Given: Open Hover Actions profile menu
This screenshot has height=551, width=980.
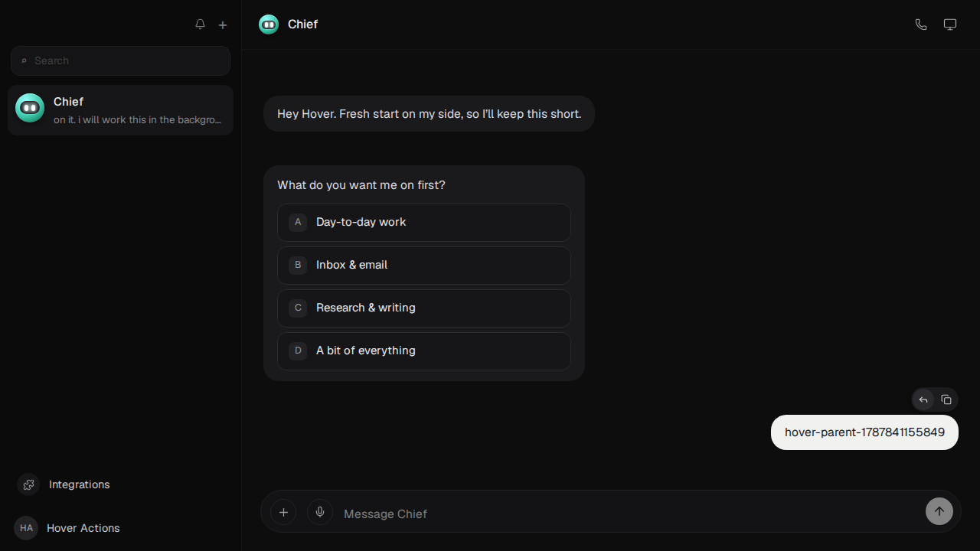Looking at the screenshot, I should pyautogui.click(x=67, y=528).
